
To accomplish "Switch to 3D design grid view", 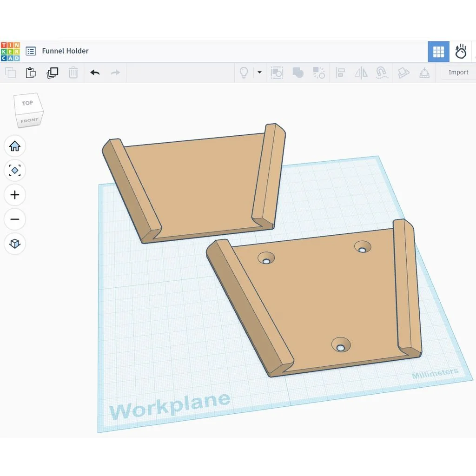I will point(438,52).
